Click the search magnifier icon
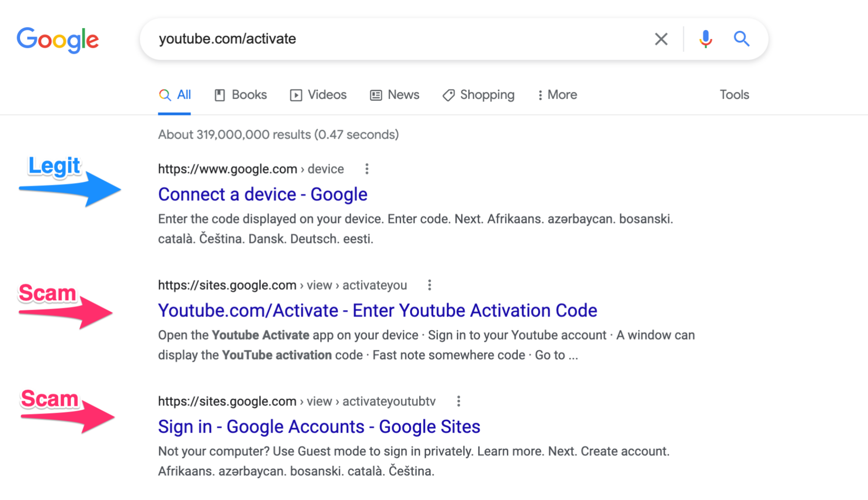This screenshot has height=500, width=868. click(x=742, y=39)
